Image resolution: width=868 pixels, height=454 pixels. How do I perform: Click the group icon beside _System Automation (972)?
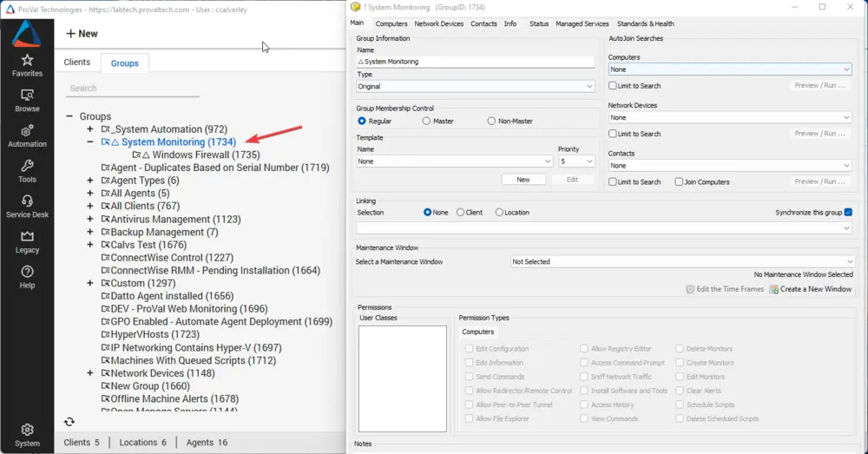coord(106,129)
